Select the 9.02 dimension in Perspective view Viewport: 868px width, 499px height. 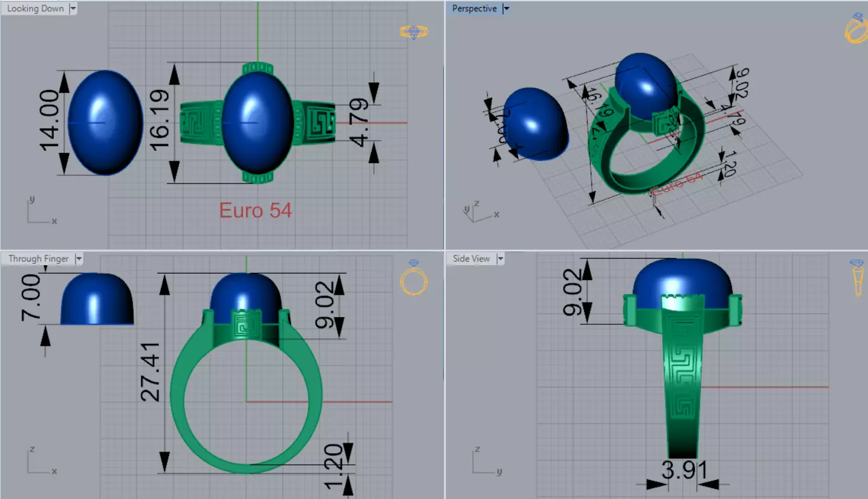(742, 82)
